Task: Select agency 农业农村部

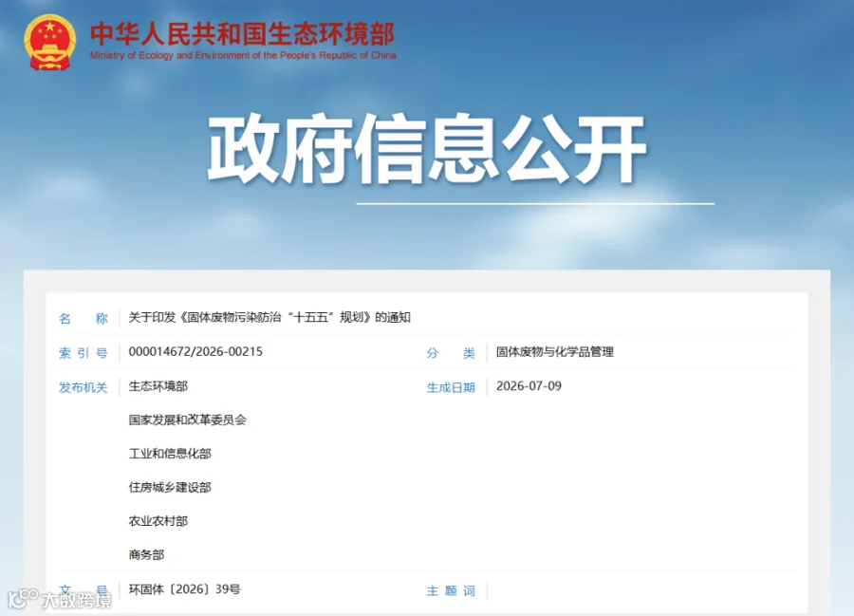Action: [158, 521]
